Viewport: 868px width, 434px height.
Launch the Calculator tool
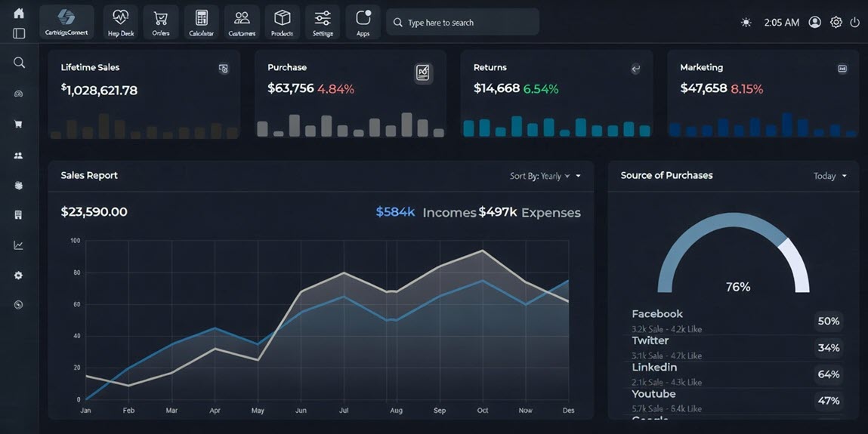[x=201, y=22]
